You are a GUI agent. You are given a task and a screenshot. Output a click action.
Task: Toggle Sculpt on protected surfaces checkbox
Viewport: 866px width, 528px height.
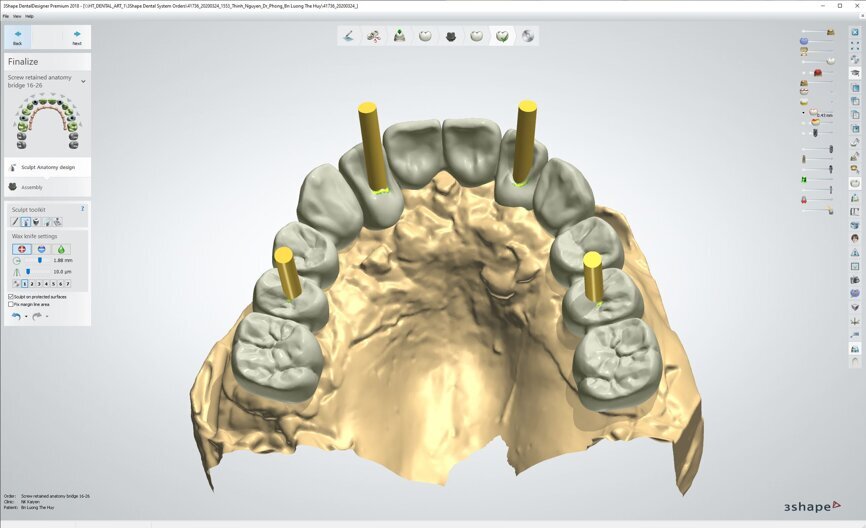click(x=11, y=296)
